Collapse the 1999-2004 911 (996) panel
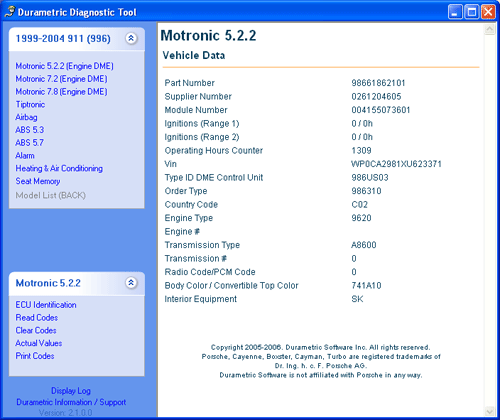500x420 pixels. coord(131,38)
